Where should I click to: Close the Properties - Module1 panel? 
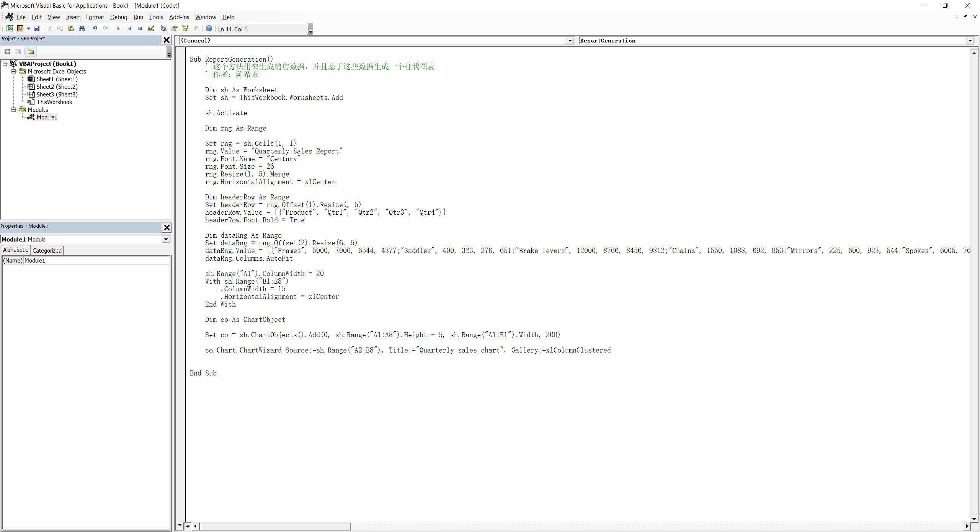pos(167,227)
